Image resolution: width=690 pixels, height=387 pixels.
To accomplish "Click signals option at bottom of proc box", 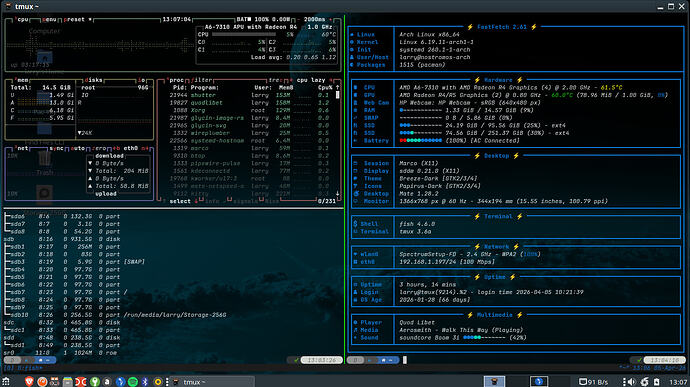I will 246,201.
